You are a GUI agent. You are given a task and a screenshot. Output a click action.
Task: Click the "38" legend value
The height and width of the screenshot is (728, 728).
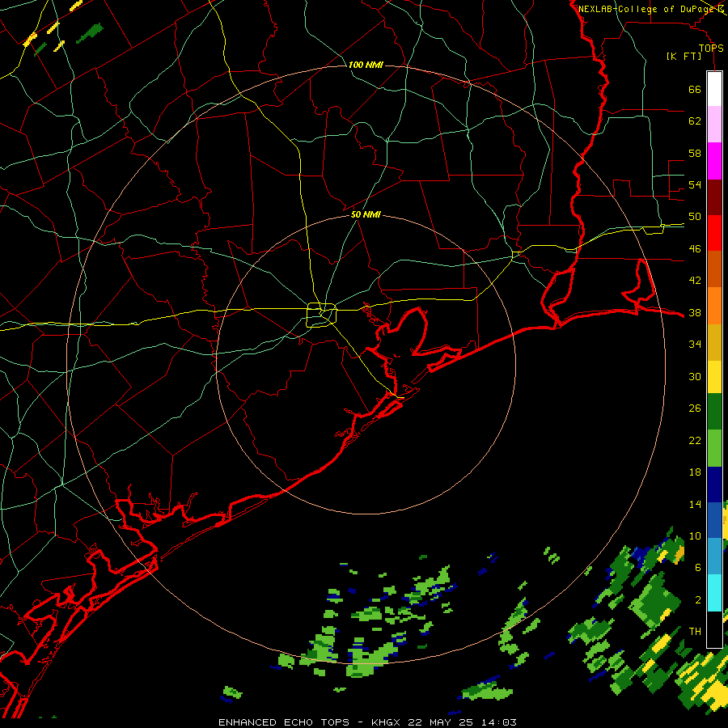[x=695, y=313]
